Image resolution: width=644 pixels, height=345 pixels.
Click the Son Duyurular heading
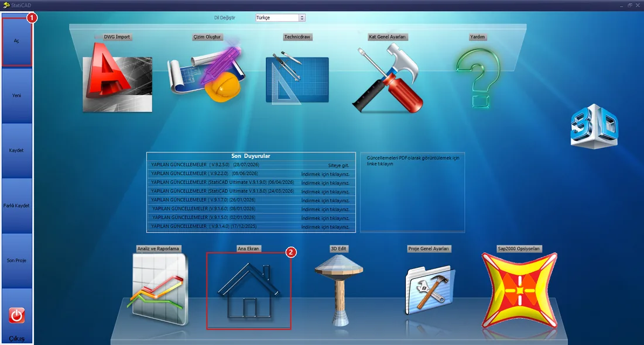pyautogui.click(x=251, y=156)
